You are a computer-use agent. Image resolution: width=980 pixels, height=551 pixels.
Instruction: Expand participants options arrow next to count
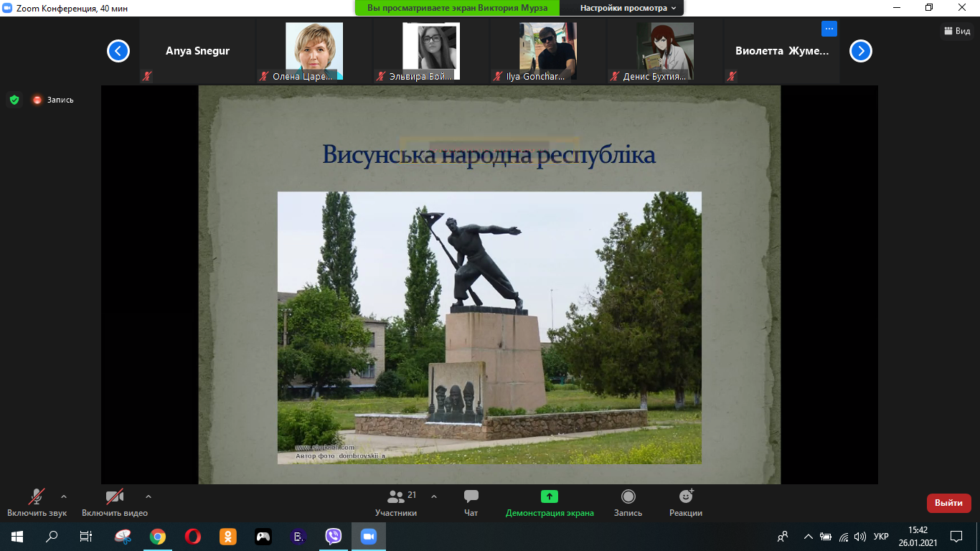433,496
